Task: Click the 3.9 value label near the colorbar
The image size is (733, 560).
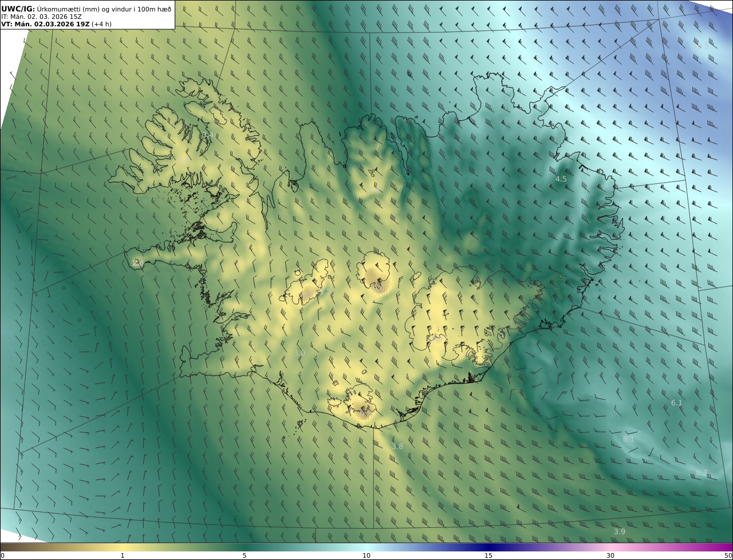Action: tap(620, 532)
